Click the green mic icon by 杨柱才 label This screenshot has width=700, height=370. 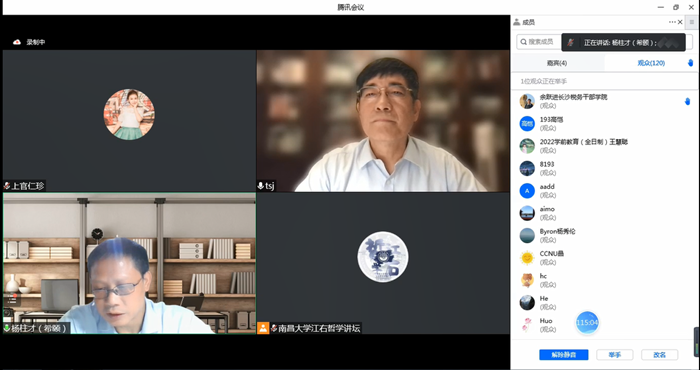tap(7, 328)
